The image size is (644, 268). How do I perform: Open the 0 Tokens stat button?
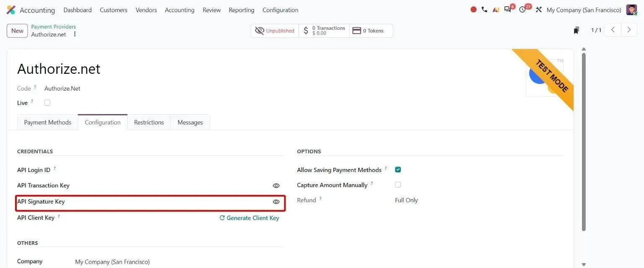371,31
